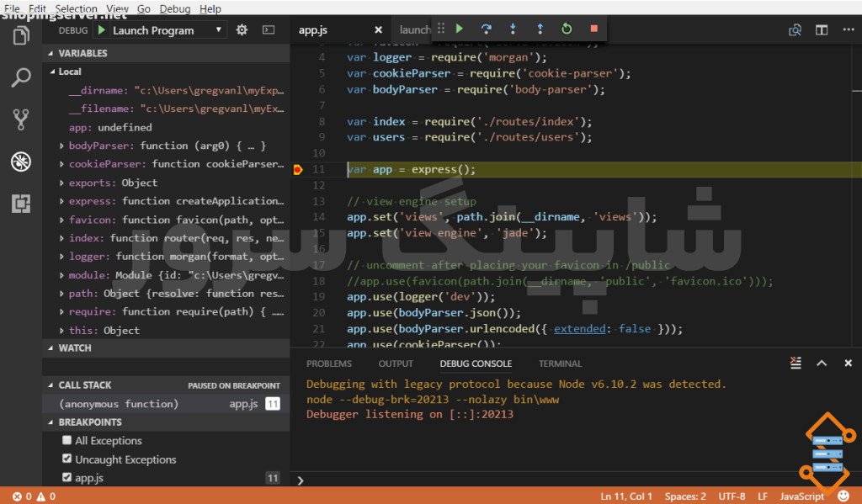
Task: Expand the bodyParser variable
Action: [x=61, y=146]
